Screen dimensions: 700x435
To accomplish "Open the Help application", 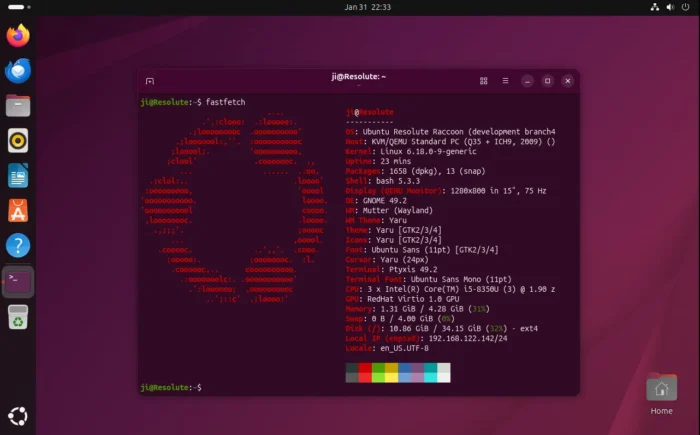I will (18, 245).
